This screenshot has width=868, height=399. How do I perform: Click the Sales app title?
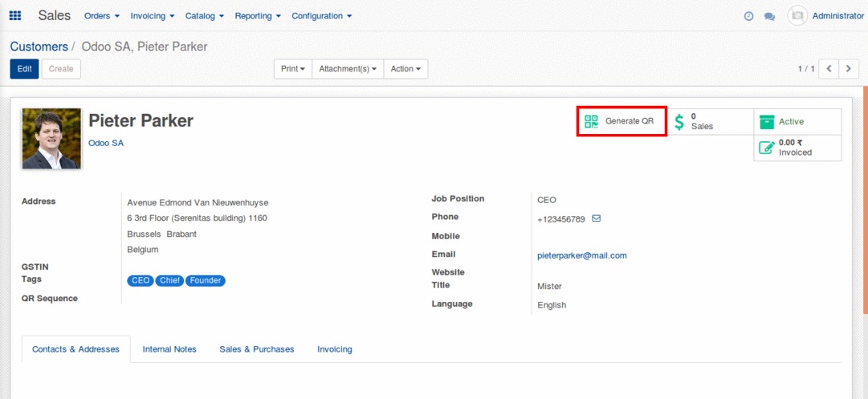[x=55, y=15]
